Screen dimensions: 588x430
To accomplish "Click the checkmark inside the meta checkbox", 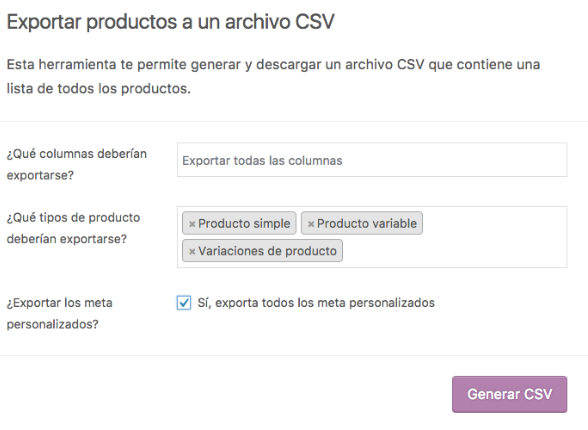I will point(184,303).
